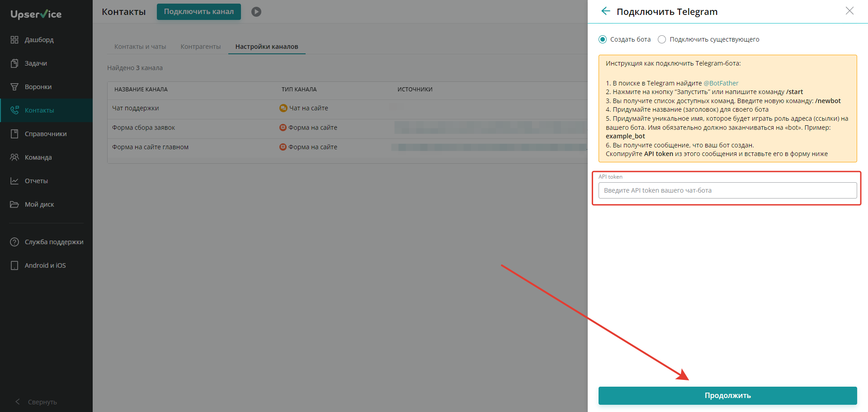Click the Чат поддержки channel name

click(x=136, y=108)
